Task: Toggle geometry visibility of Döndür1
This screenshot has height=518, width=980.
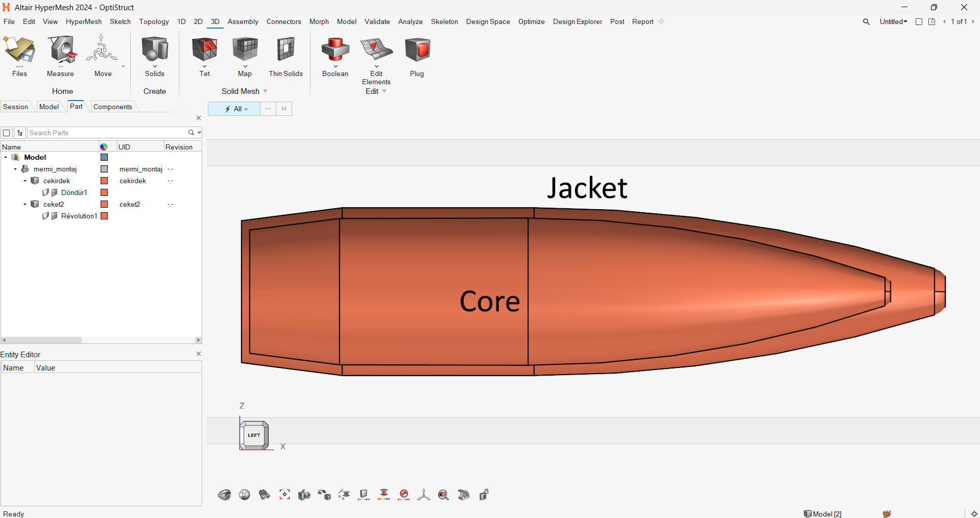Action: coord(45,192)
